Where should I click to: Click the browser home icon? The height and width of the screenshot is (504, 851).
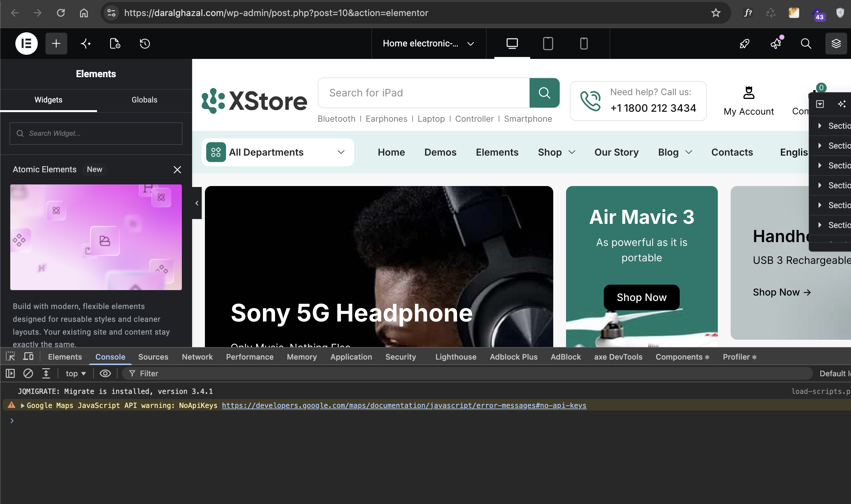tap(84, 13)
